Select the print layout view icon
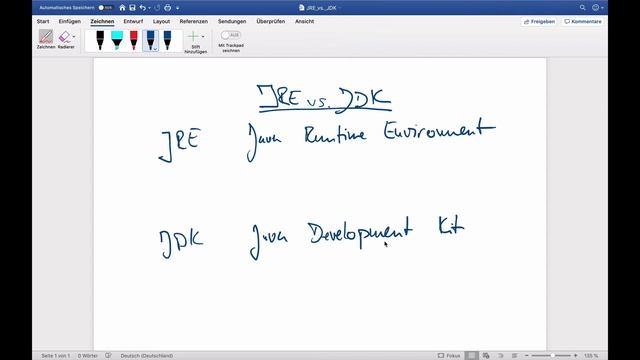The width and height of the screenshot is (640, 360). click(x=471, y=356)
